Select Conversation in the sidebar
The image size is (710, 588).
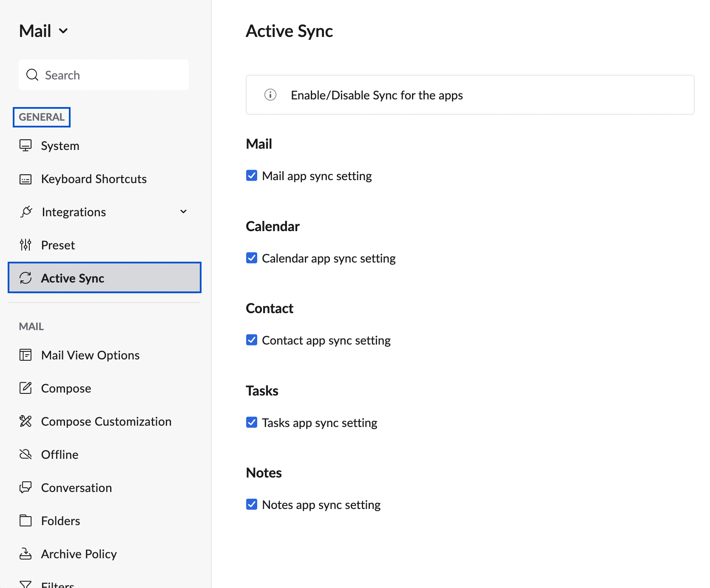click(76, 488)
